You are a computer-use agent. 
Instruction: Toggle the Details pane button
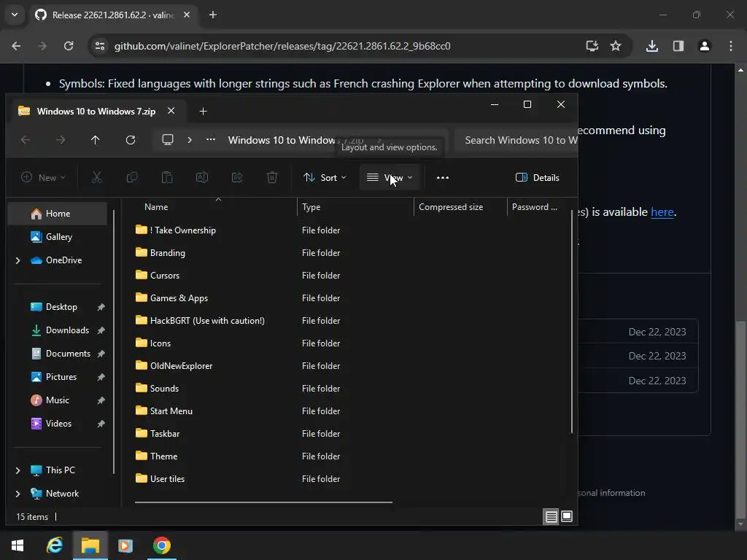point(538,178)
